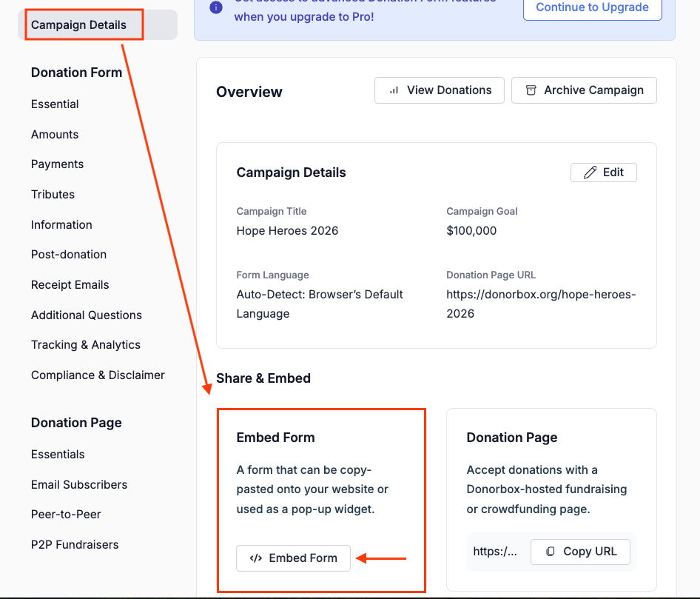Screen dimensions: 700x599
Task: Open Tracking & Analytics
Action: click(86, 345)
